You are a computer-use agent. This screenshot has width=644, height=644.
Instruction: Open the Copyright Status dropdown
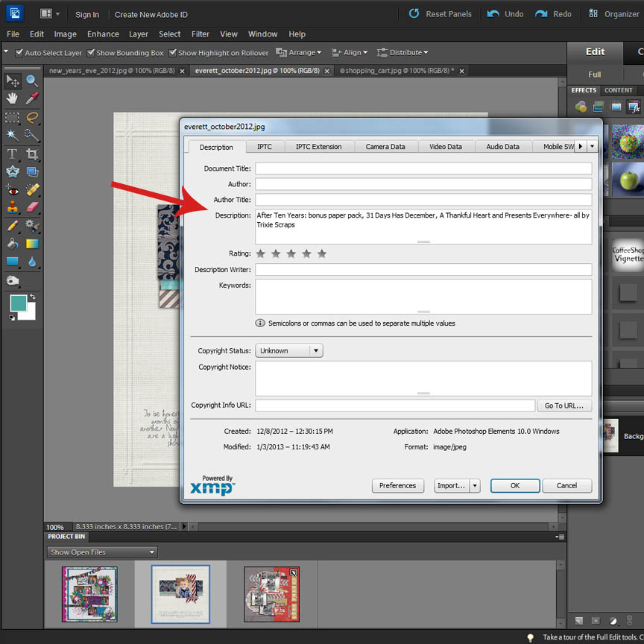point(289,351)
